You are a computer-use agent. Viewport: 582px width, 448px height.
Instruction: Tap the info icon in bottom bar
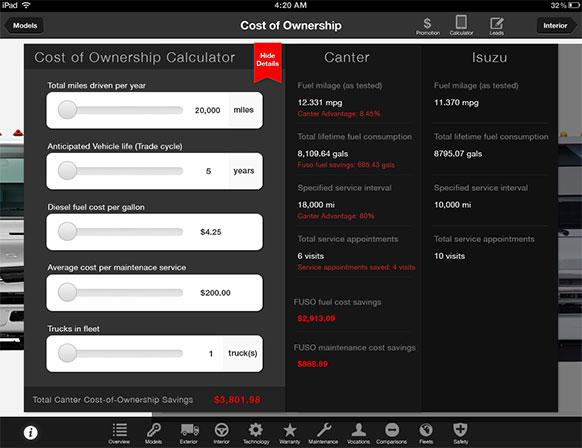tap(30, 432)
